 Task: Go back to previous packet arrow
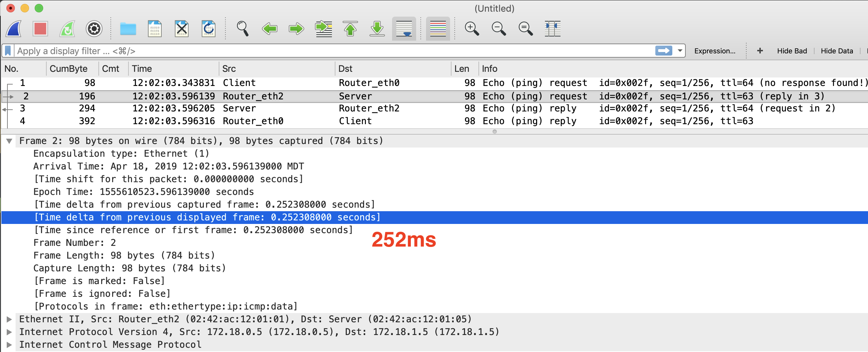point(270,29)
